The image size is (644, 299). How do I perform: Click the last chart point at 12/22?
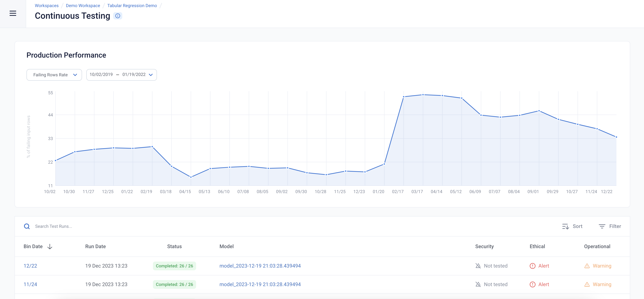(616, 137)
